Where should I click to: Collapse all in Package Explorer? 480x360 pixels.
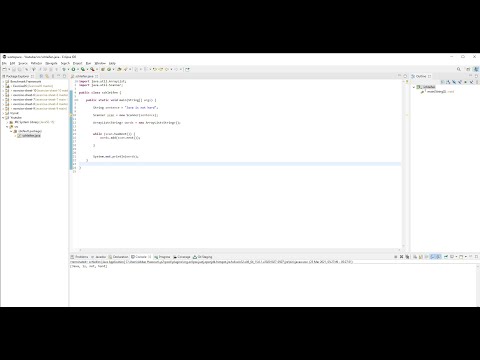click(x=41, y=76)
